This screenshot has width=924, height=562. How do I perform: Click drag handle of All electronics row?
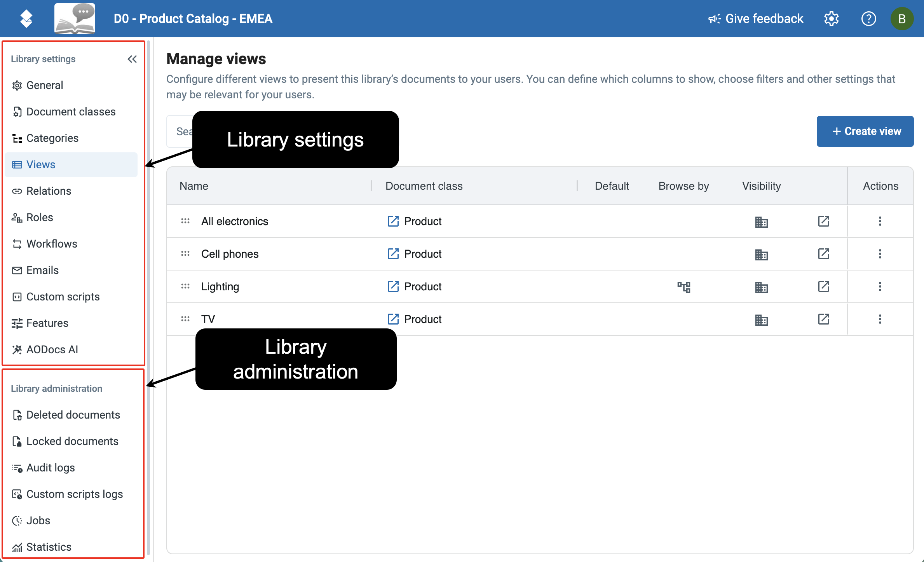point(185,221)
